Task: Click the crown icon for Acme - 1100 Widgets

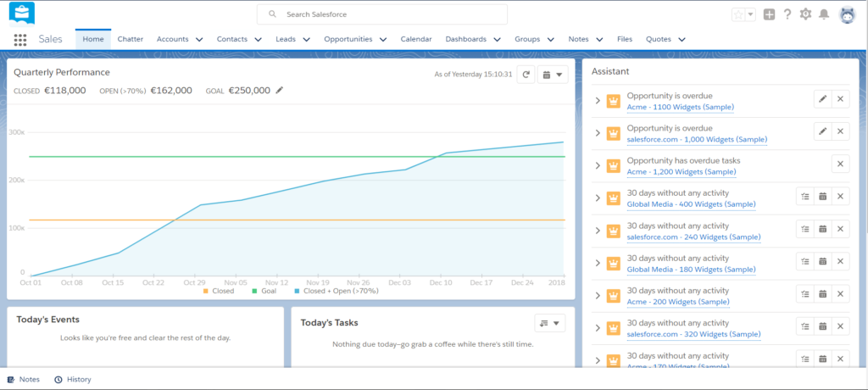Action: click(613, 101)
